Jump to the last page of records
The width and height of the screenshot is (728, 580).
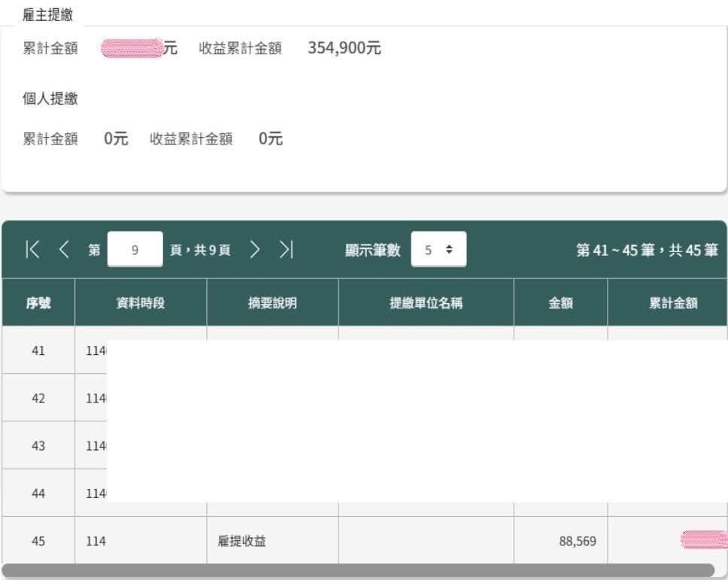coord(287,250)
